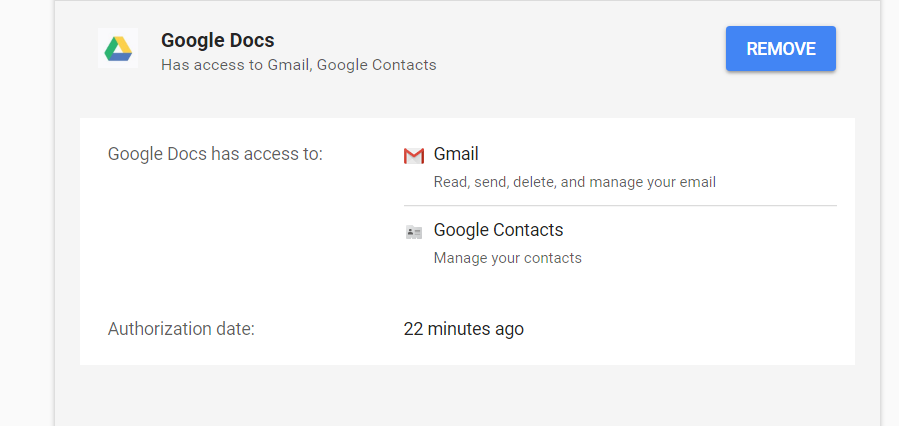Click the 'Has access to Gmail, Google Contacts' subtitle
This screenshot has width=899, height=426.
pyautogui.click(x=299, y=65)
